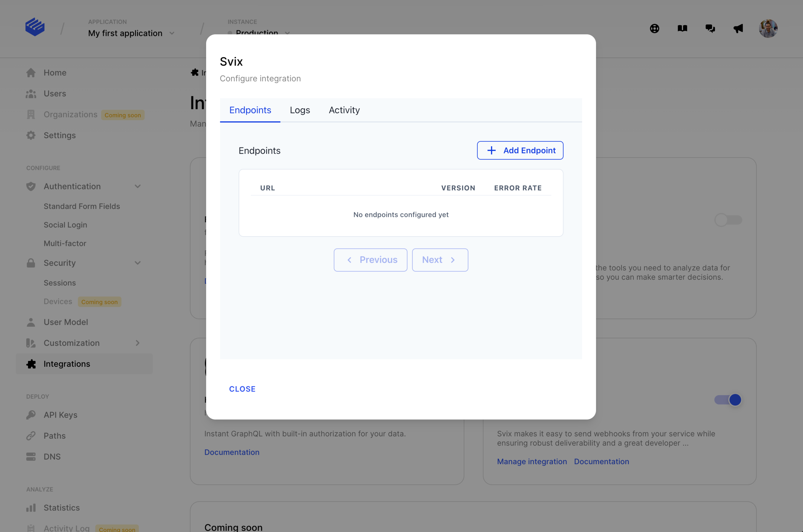Open Paths page
Screen dimensions: 803x532
(x=55, y=436)
